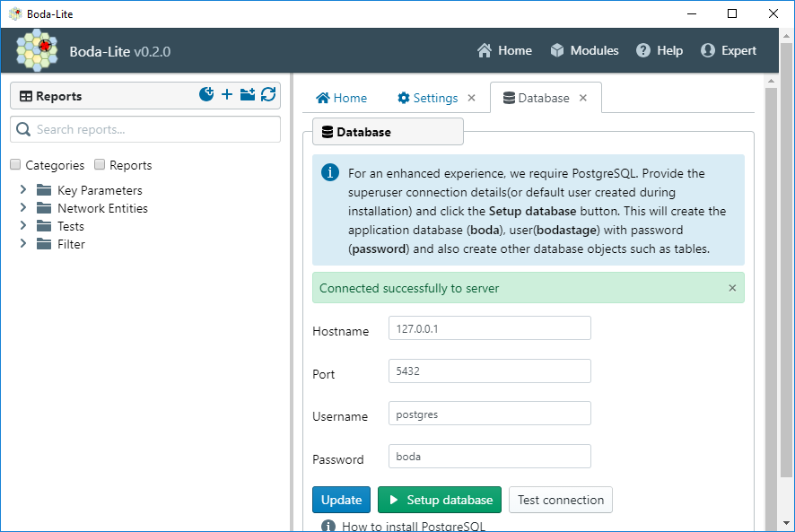
Task: Click the Database section header icon
Action: click(x=328, y=132)
